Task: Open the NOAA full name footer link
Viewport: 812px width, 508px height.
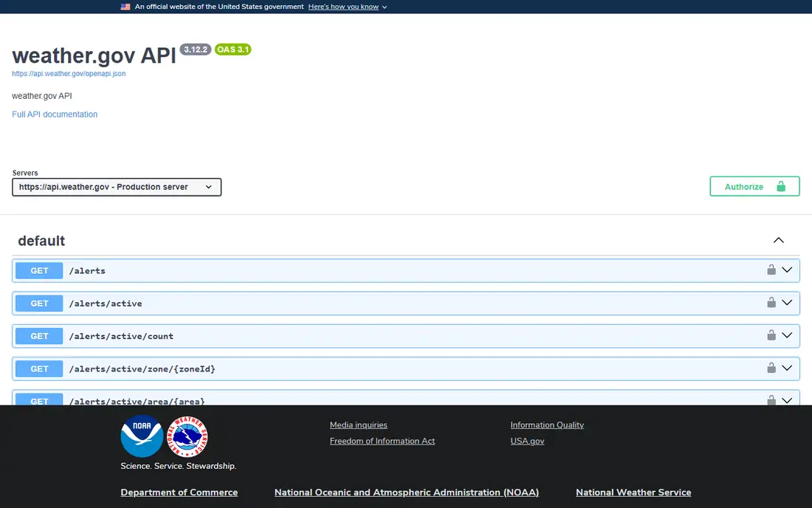Action: point(407,492)
